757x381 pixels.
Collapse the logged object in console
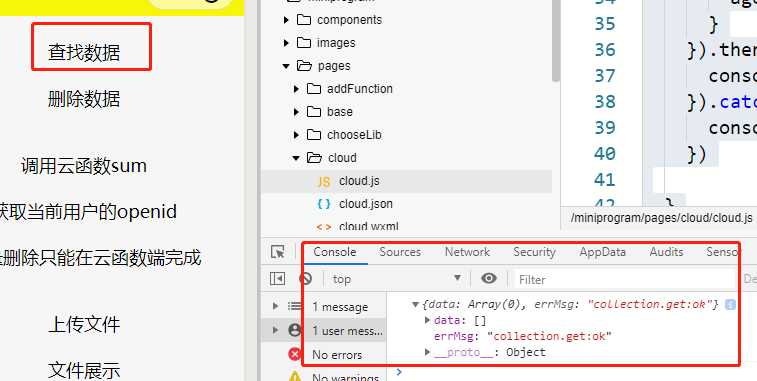pyautogui.click(x=415, y=305)
